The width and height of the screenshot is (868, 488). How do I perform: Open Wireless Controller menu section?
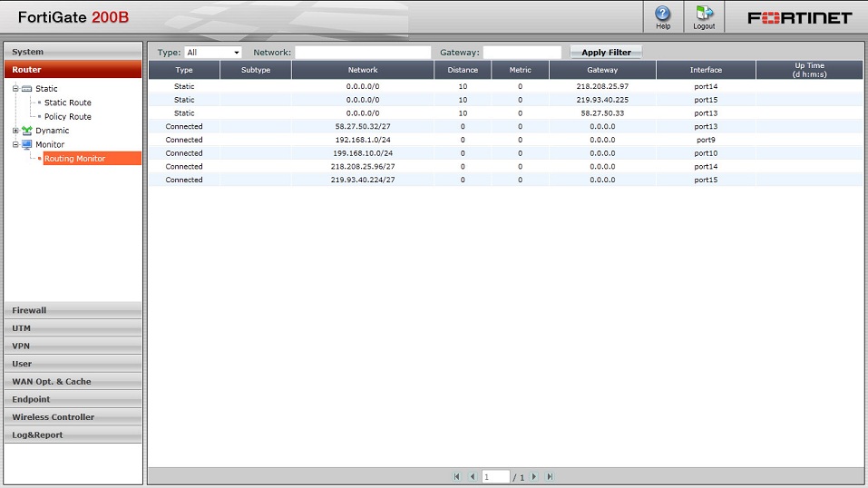coord(73,416)
